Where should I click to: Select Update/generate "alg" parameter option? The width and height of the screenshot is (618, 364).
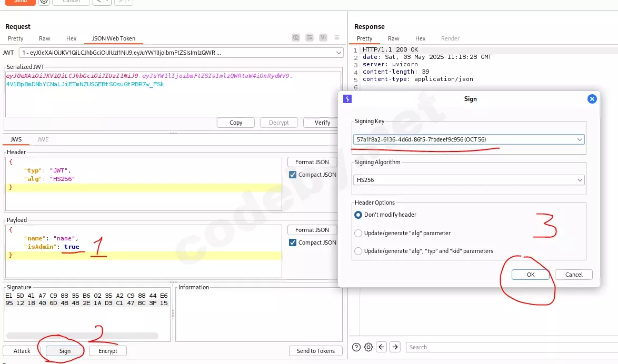[x=358, y=233]
